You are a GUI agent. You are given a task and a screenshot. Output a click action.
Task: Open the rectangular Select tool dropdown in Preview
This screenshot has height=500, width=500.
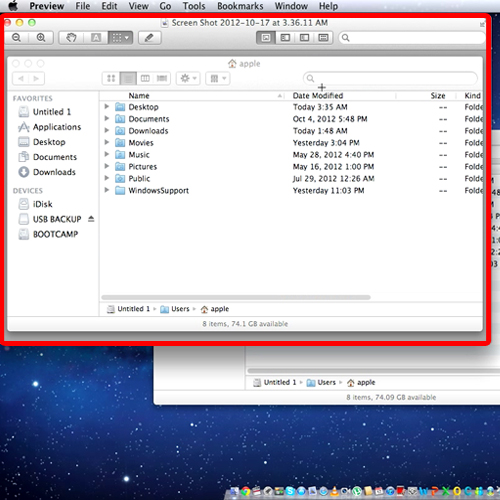(x=120, y=38)
